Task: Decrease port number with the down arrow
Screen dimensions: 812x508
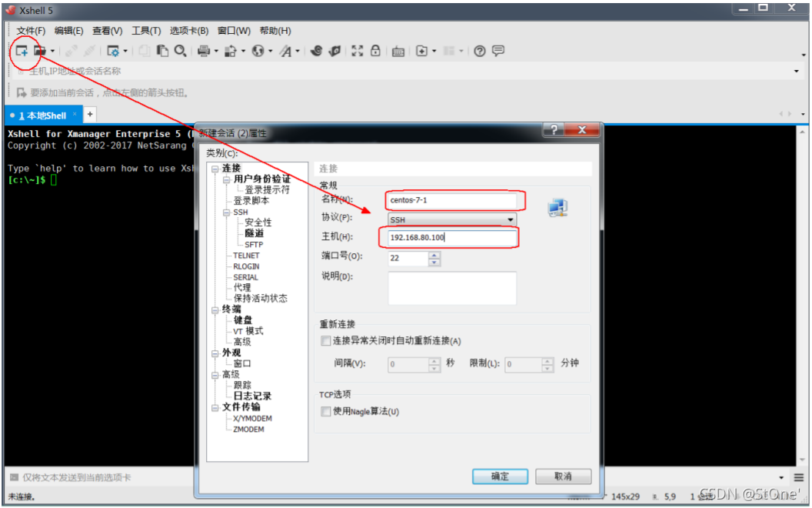Action: [x=434, y=262]
